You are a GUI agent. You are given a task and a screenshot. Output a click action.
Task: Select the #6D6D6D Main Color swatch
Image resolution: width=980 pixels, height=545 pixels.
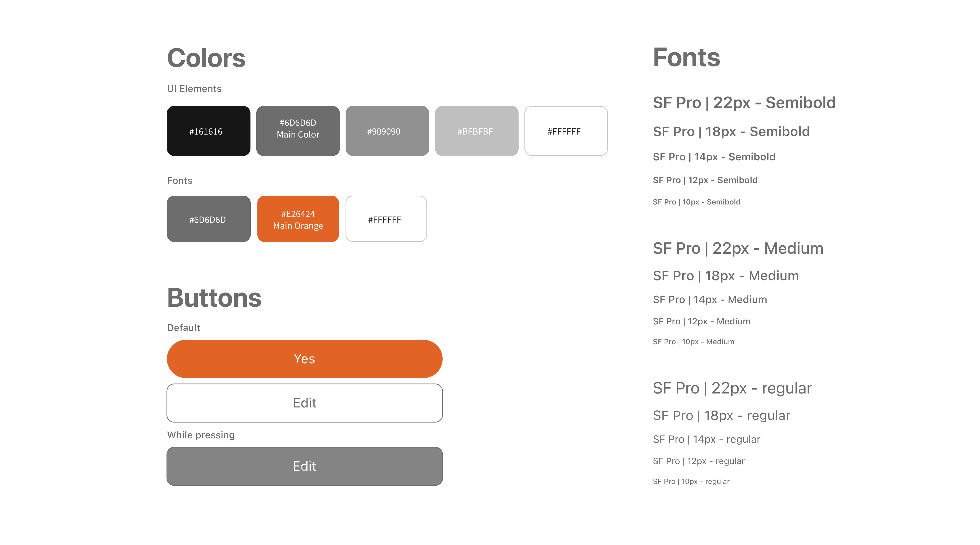click(x=298, y=131)
